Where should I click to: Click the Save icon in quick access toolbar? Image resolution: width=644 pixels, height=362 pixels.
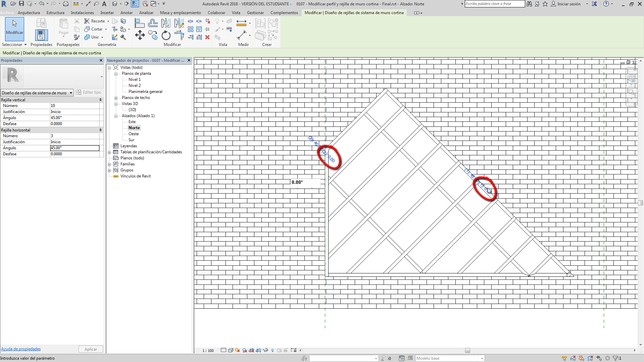click(21, 4)
